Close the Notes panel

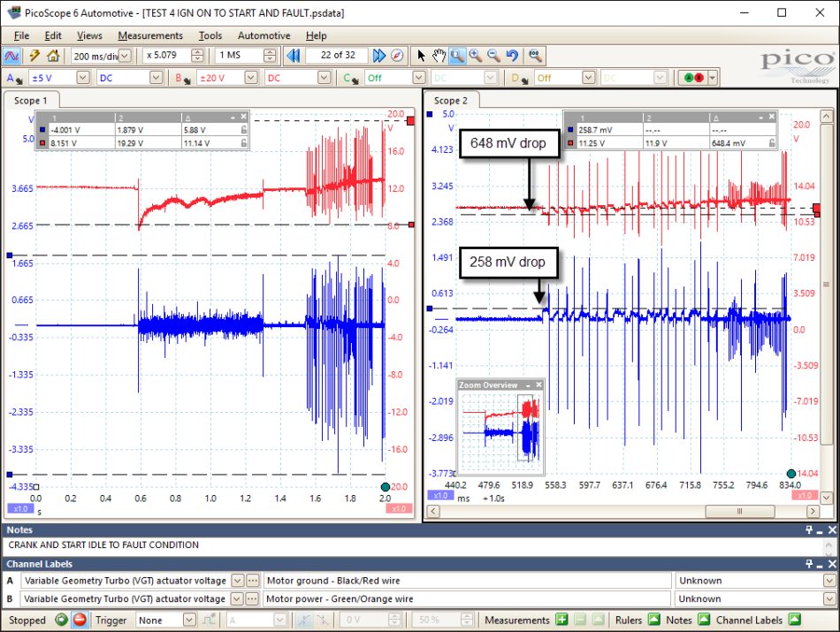[832, 529]
